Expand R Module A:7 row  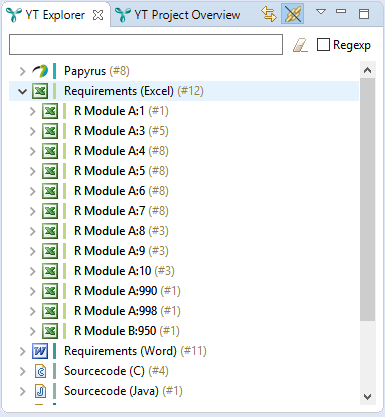pyautogui.click(x=32, y=211)
